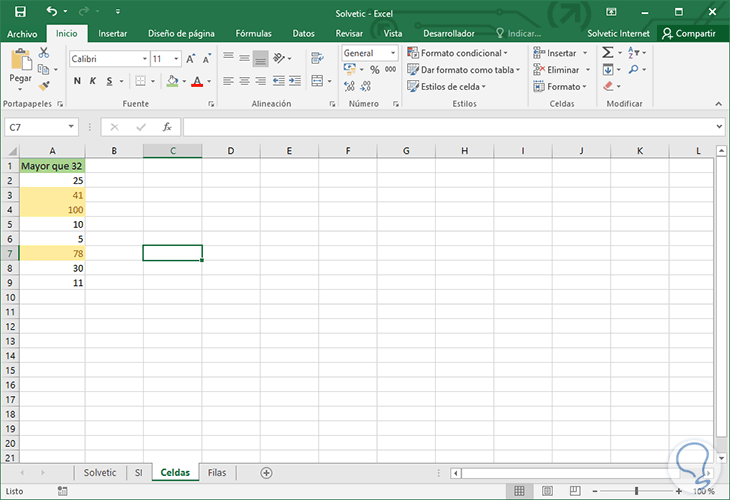The height and width of the screenshot is (500, 730).
Task: Switch to the Desarrollador tab
Action: coord(449,34)
